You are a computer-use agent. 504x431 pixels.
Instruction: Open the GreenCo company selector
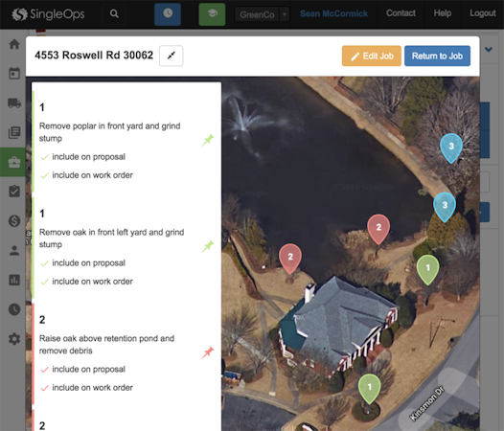257,14
